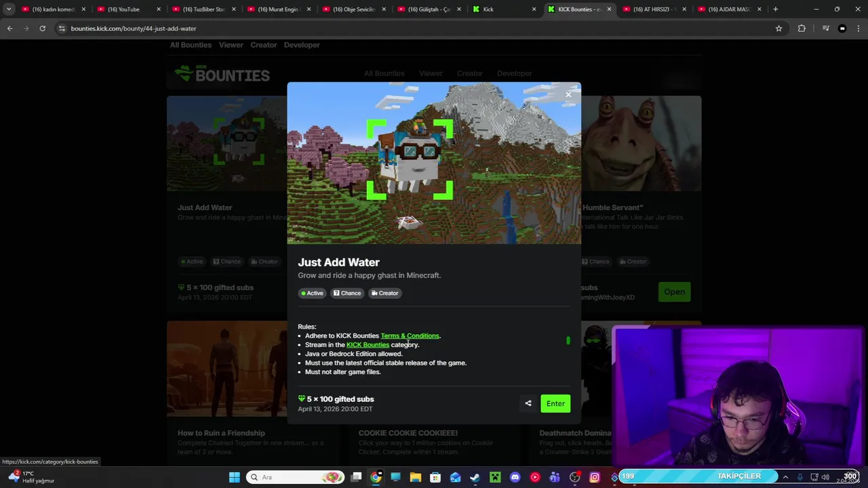
Task: Open Minecraft creeper icon on taskbar
Action: tap(495, 477)
